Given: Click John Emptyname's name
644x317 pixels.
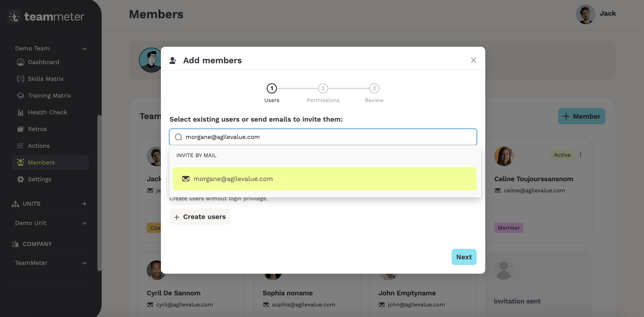Looking at the screenshot, I should [407, 293].
